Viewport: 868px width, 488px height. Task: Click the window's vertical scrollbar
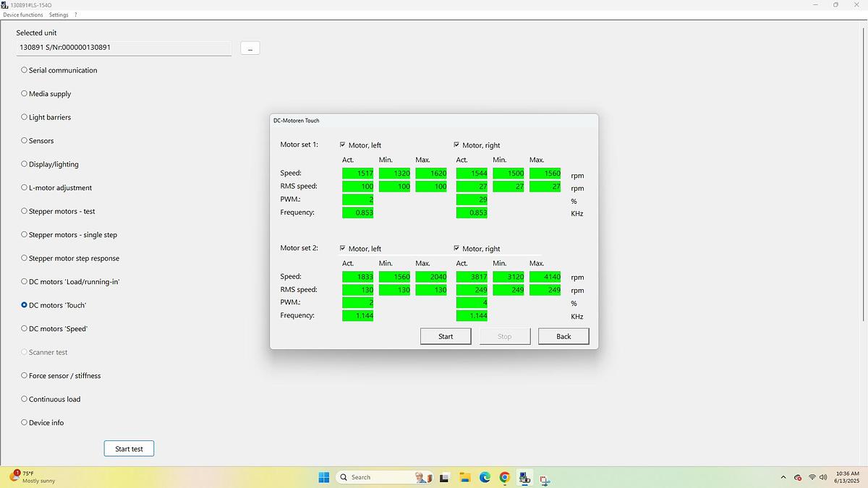[x=864, y=174]
